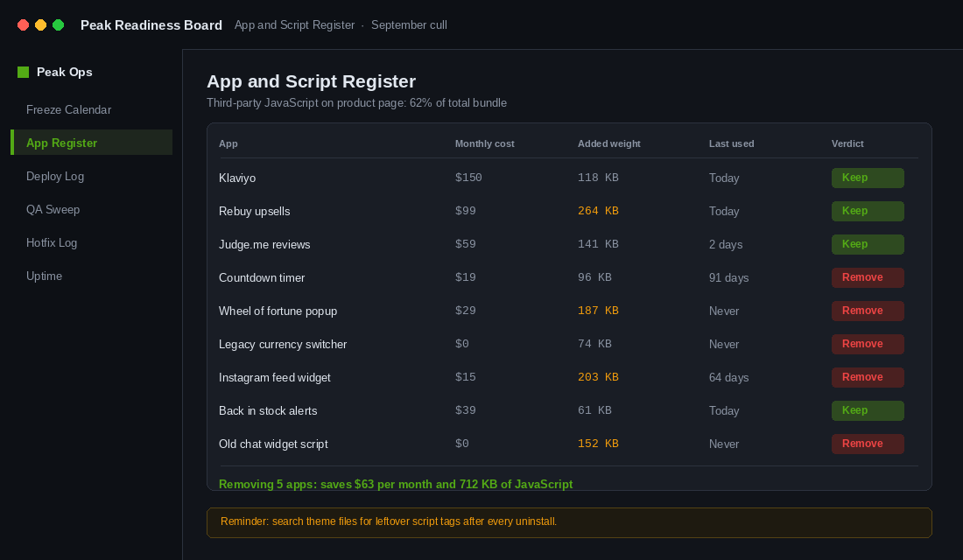Click the $59 monthly cost cell
This screenshot has height=560, width=963.
click(x=466, y=244)
